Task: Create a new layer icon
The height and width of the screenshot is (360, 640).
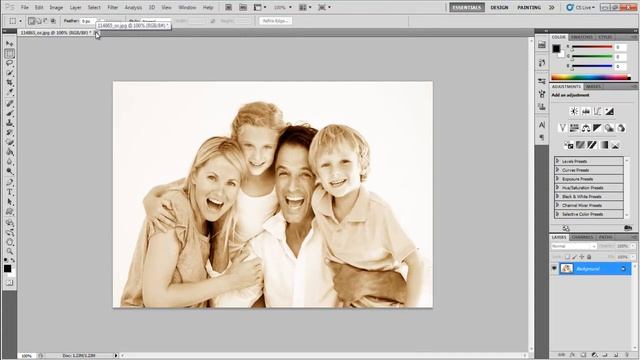Action: point(616,355)
